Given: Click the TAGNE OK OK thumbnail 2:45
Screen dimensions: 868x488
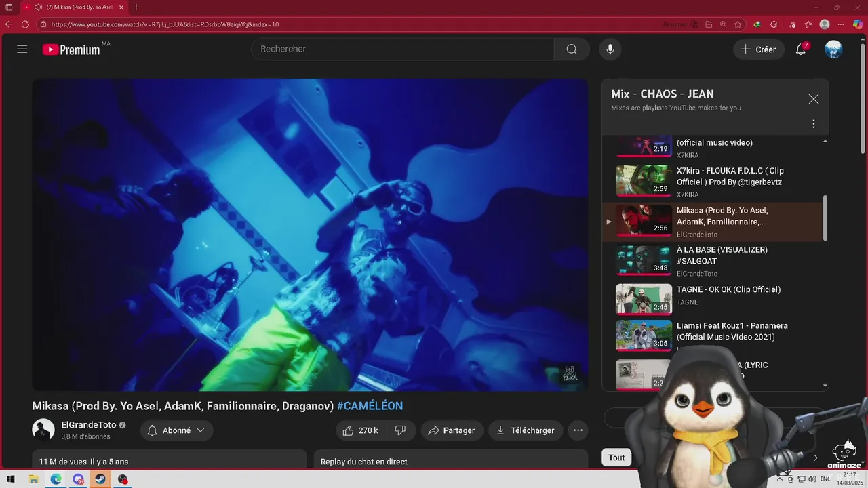Looking at the screenshot, I should tap(644, 300).
